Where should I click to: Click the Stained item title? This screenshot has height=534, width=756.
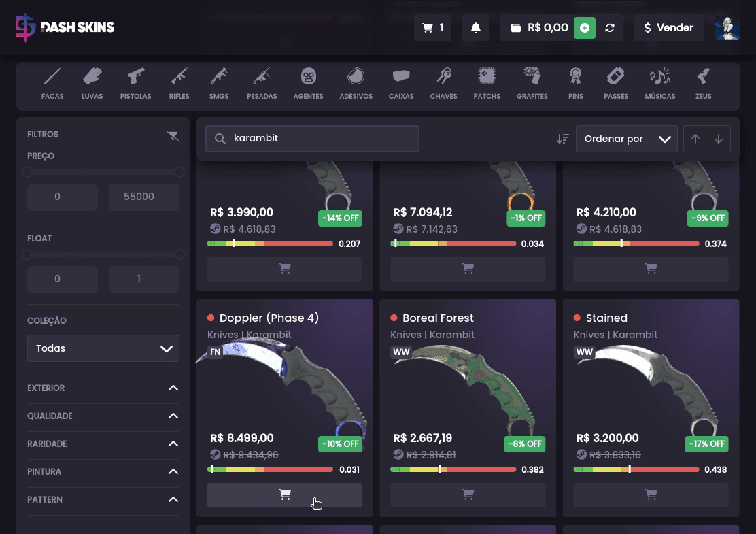pyautogui.click(x=606, y=318)
